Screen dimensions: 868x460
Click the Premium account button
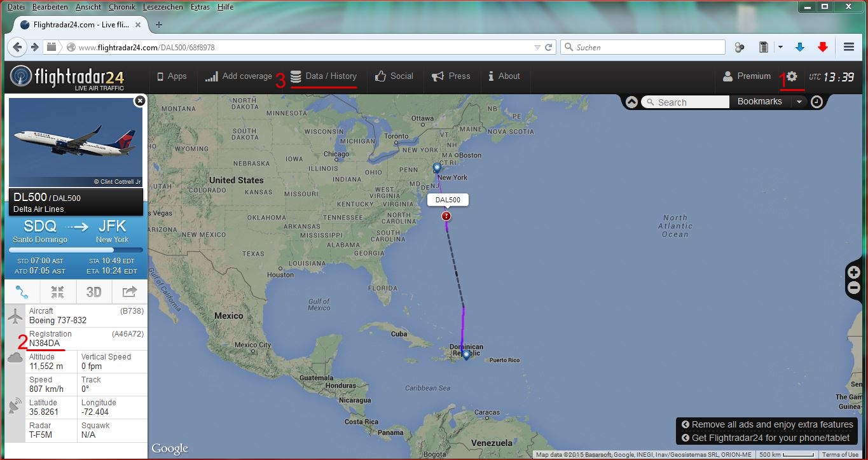[x=747, y=76]
